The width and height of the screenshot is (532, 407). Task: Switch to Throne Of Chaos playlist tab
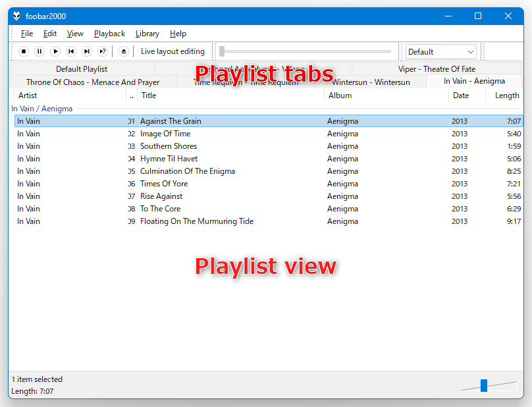tap(93, 82)
